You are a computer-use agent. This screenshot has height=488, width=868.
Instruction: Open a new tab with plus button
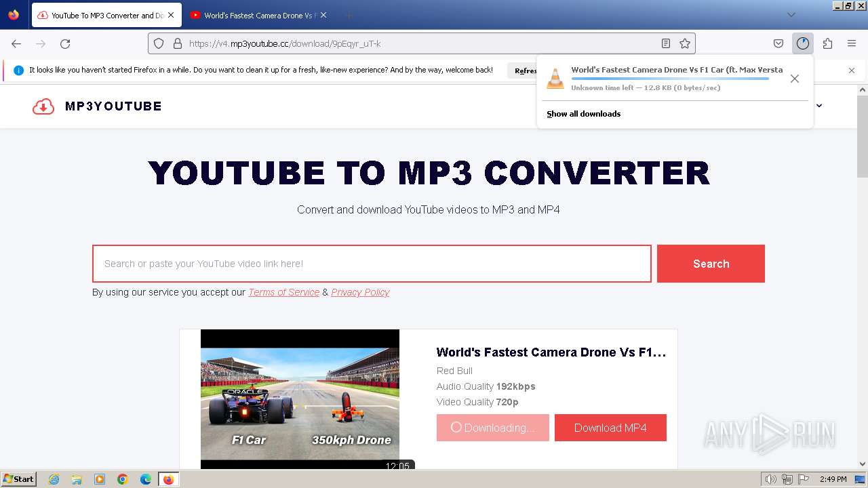349,15
